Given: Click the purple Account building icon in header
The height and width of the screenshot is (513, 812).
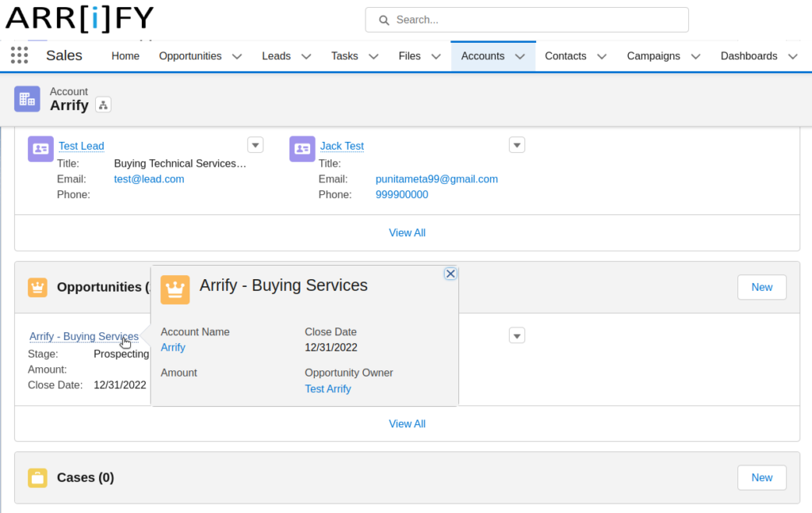Looking at the screenshot, I should click(27, 98).
